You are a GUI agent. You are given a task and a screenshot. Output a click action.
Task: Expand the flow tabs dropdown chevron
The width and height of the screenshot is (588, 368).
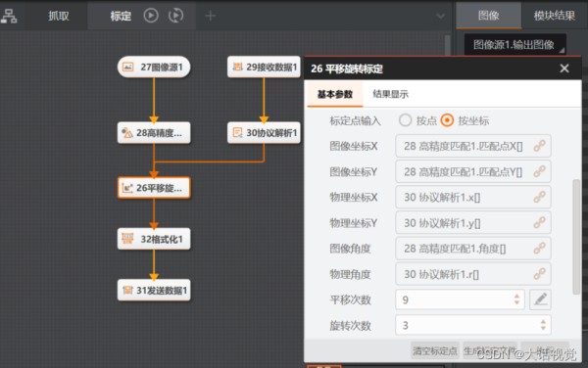click(441, 16)
